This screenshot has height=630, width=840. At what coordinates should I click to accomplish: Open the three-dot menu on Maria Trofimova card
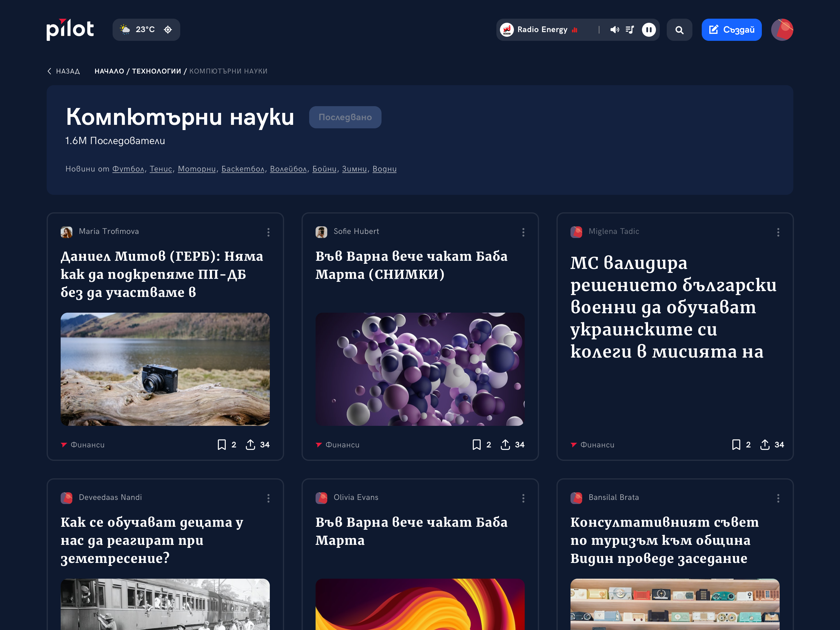tap(269, 232)
